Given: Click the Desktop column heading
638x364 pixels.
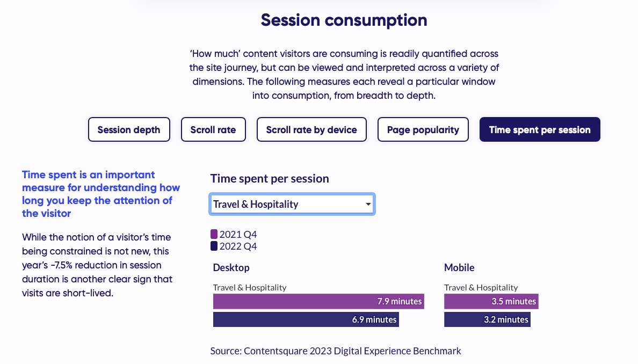Looking at the screenshot, I should (231, 267).
